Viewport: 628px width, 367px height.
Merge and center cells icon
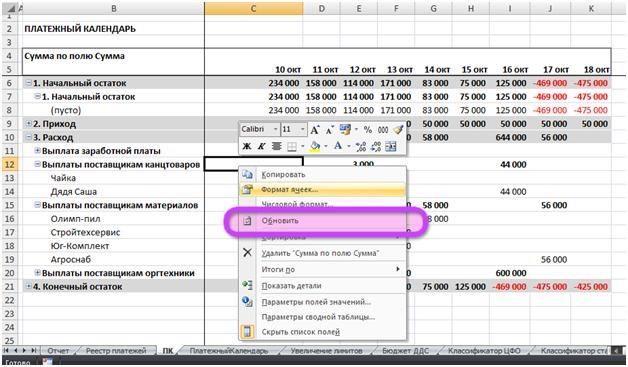390,147
